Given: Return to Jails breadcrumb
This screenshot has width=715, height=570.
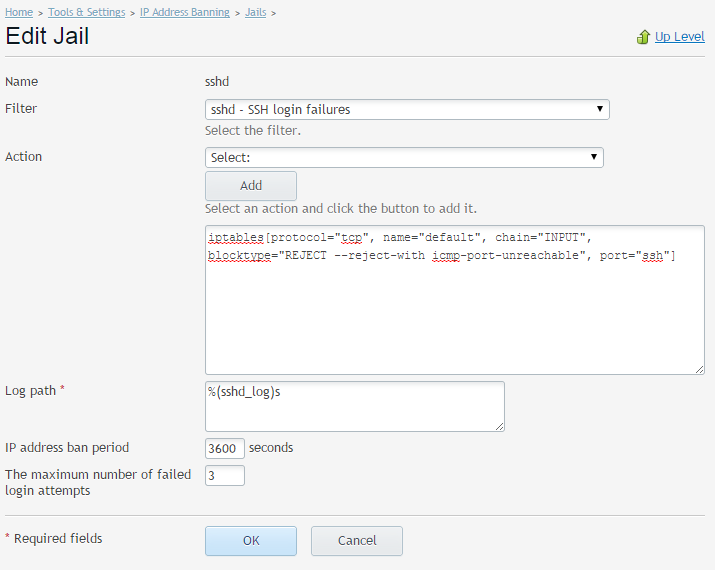Looking at the screenshot, I should coord(255,12).
